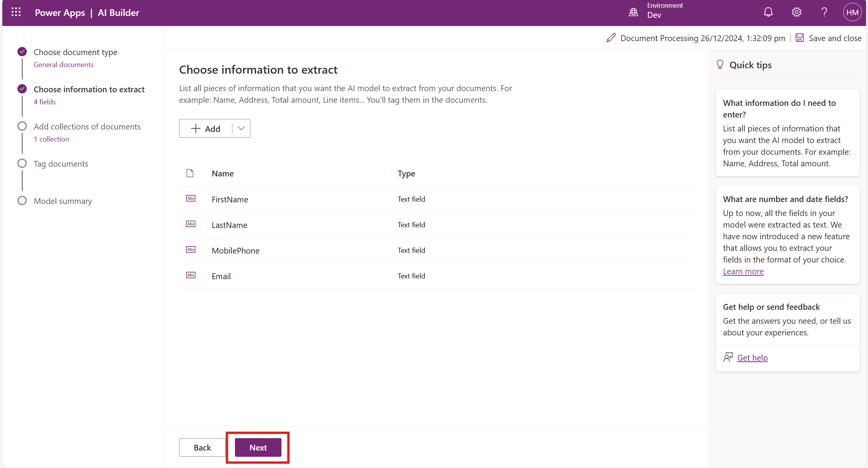The height and width of the screenshot is (468, 868).
Task: Click the Get help link
Action: [752, 357]
